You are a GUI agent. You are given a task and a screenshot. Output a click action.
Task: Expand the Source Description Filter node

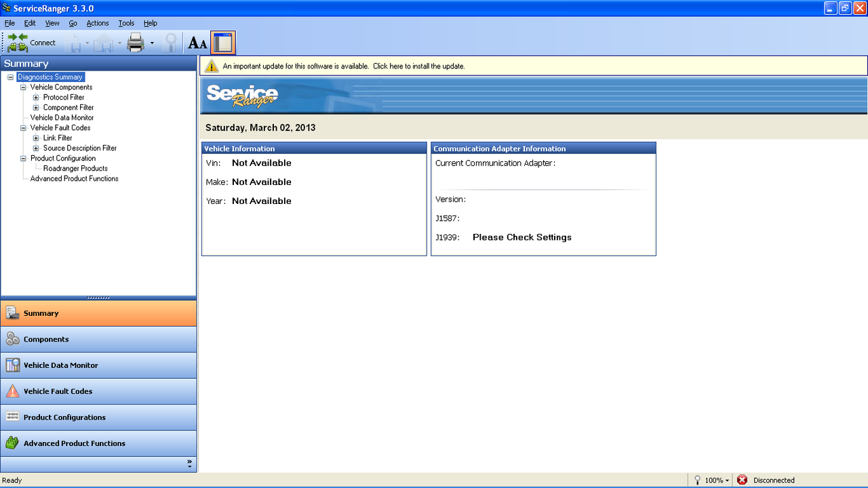[36, 148]
